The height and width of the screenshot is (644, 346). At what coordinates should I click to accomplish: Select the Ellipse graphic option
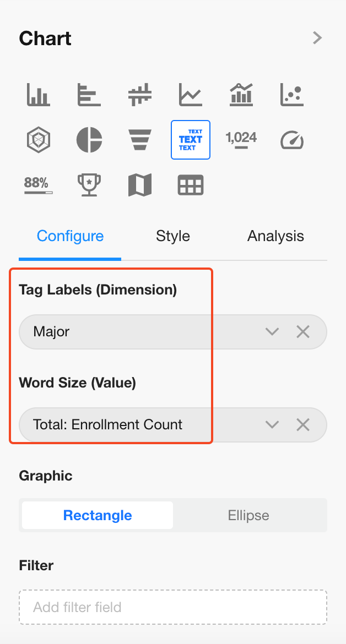[x=248, y=516]
